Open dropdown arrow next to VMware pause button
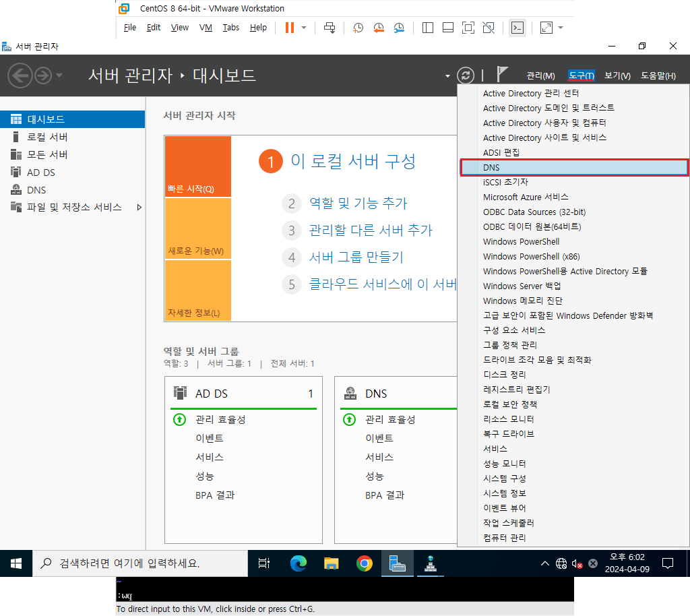 [304, 28]
